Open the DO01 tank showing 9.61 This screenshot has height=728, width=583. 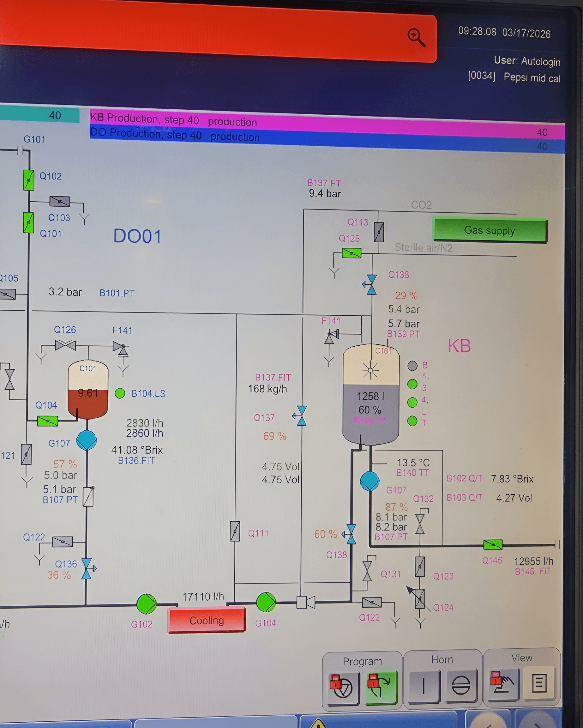[x=88, y=390]
